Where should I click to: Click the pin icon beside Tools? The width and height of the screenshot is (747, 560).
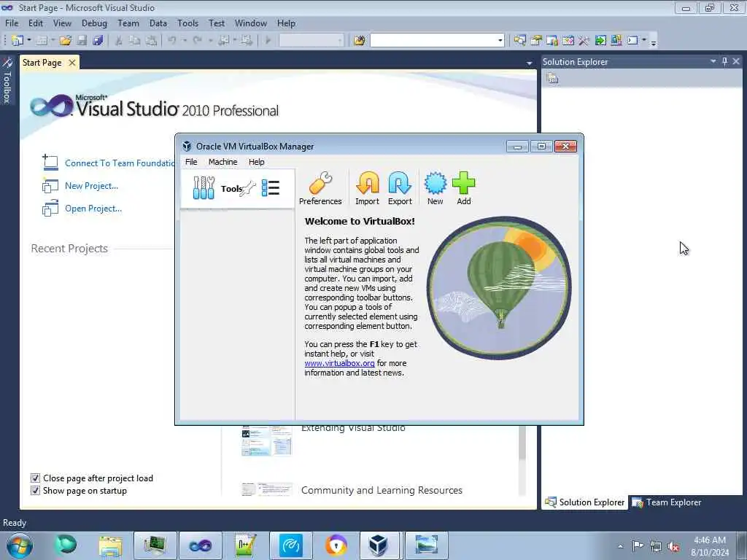point(248,189)
